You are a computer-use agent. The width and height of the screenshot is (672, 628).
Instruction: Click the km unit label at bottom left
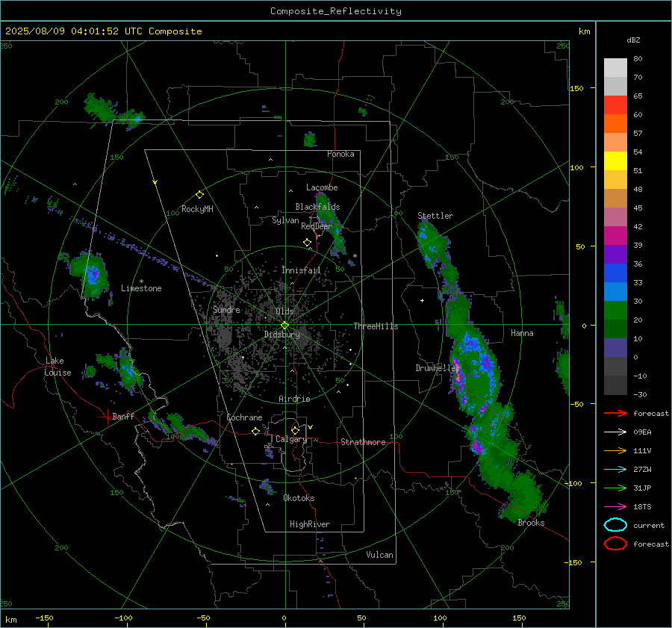point(10,620)
